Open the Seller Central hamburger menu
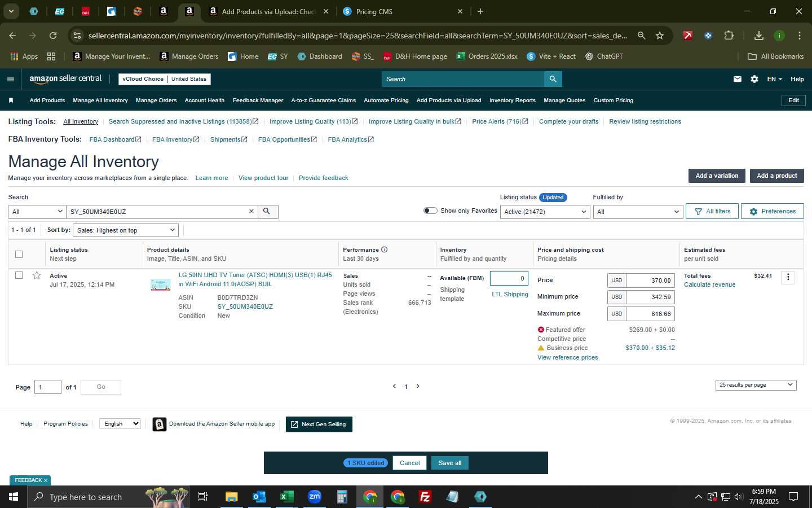The width and height of the screenshot is (812, 508). [x=11, y=79]
